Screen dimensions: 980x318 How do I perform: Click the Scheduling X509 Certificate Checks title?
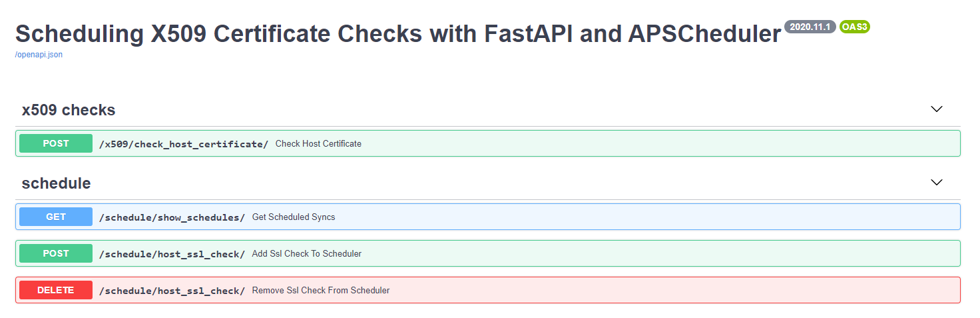(x=397, y=33)
